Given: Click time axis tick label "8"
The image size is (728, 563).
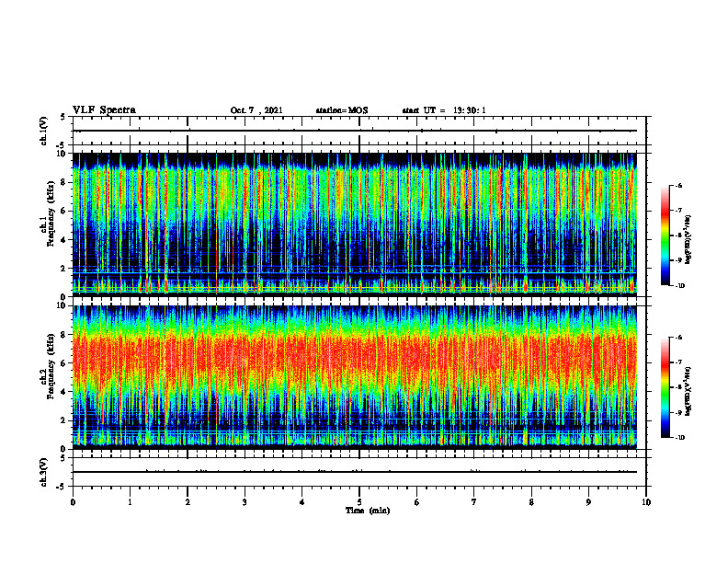Looking at the screenshot, I should 531,502.
